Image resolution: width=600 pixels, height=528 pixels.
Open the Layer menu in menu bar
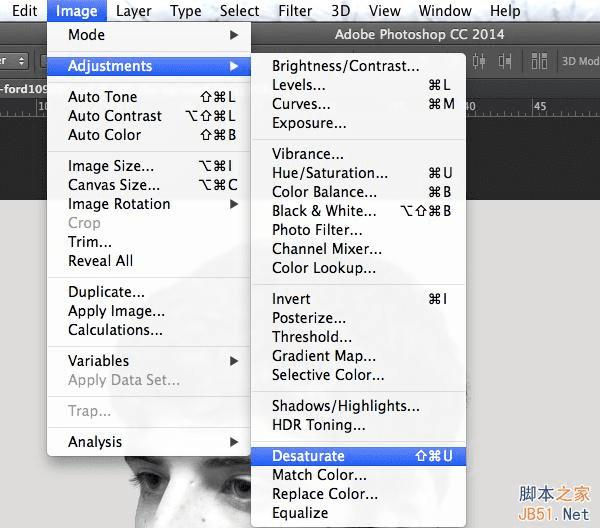(134, 11)
